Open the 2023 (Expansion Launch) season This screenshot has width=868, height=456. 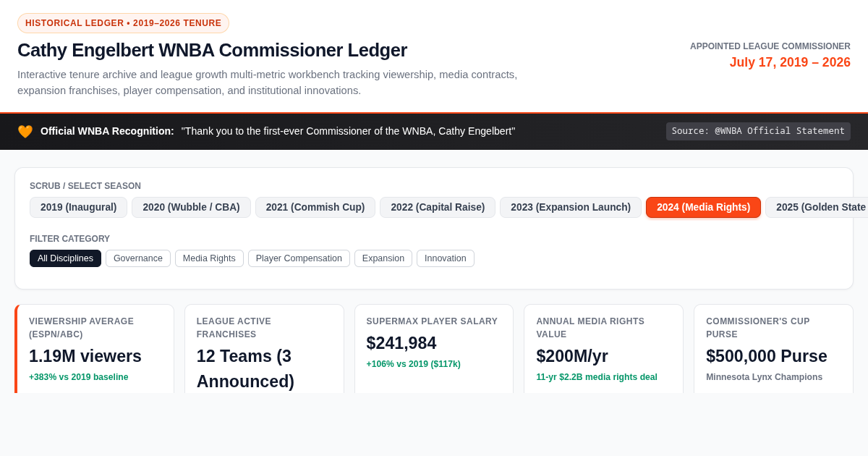(x=571, y=207)
